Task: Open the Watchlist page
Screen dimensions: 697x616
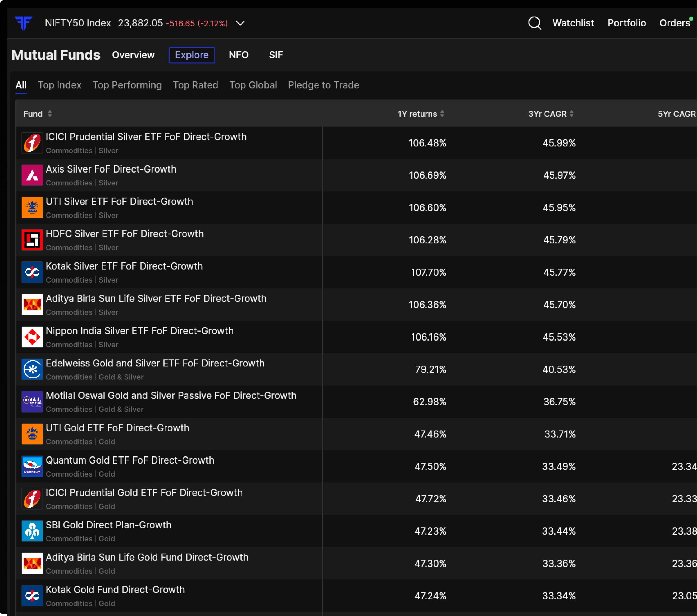Action: point(573,23)
